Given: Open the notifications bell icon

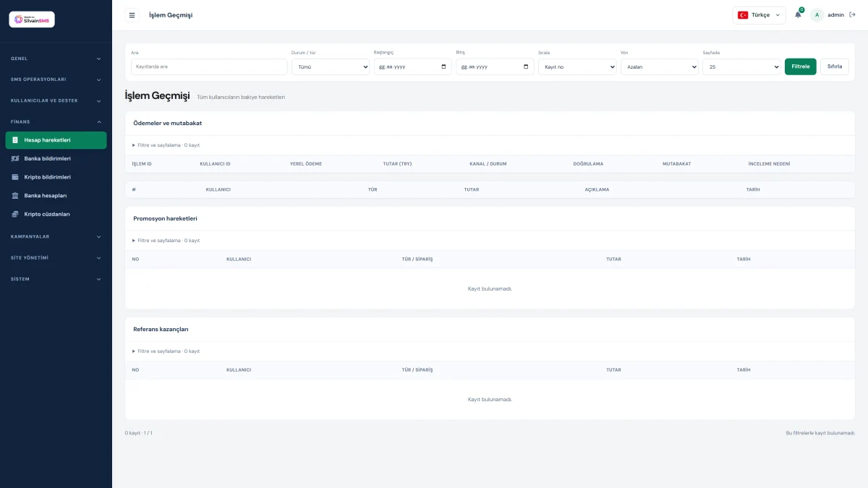Looking at the screenshot, I should click(x=798, y=14).
